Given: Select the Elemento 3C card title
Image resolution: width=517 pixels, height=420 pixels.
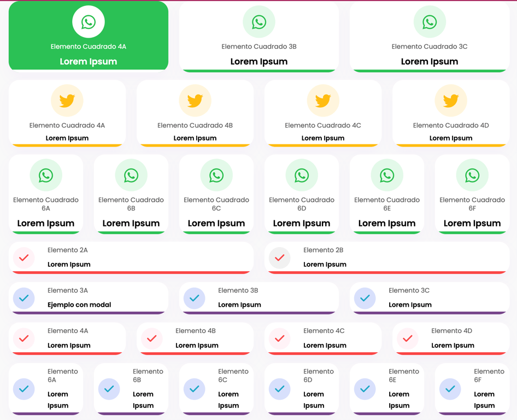Looking at the screenshot, I should [409, 290].
